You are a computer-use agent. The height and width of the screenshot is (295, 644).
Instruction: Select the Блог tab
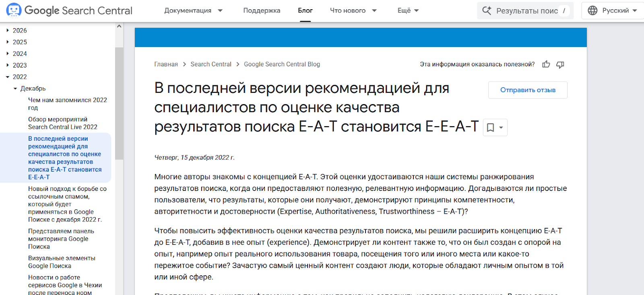coord(305,10)
